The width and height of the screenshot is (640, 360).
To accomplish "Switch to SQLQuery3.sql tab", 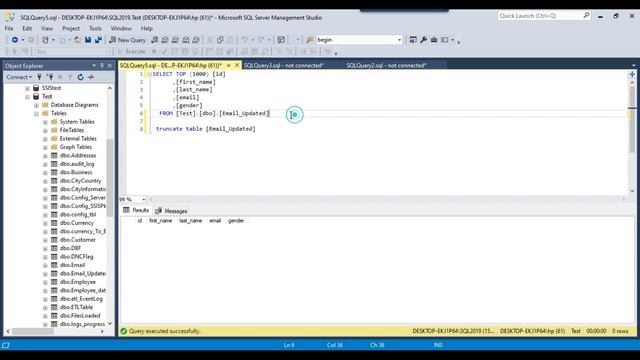I will tap(284, 65).
